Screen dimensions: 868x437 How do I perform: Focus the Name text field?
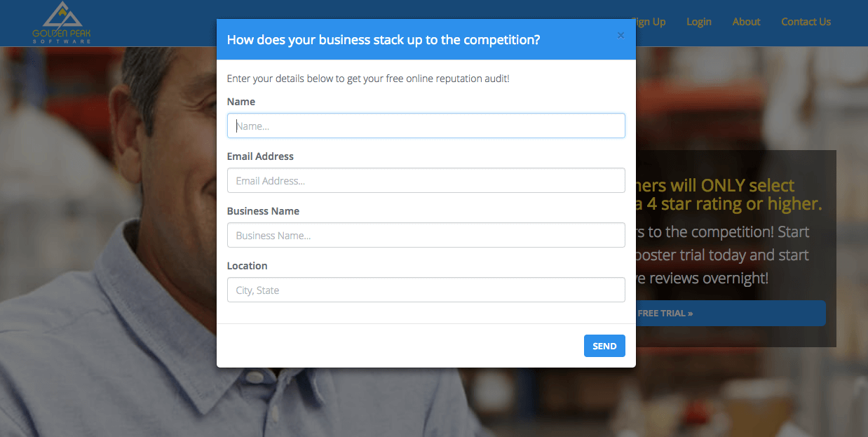point(426,126)
